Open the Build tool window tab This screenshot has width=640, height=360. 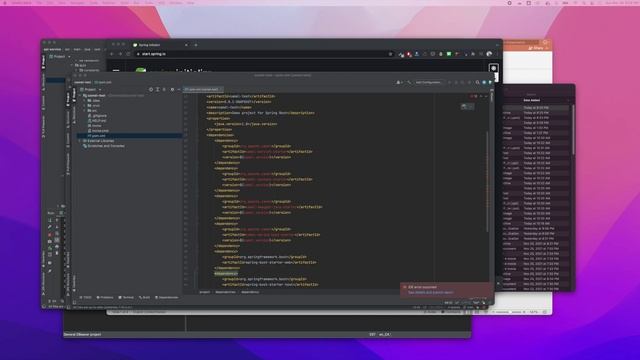(x=144, y=298)
